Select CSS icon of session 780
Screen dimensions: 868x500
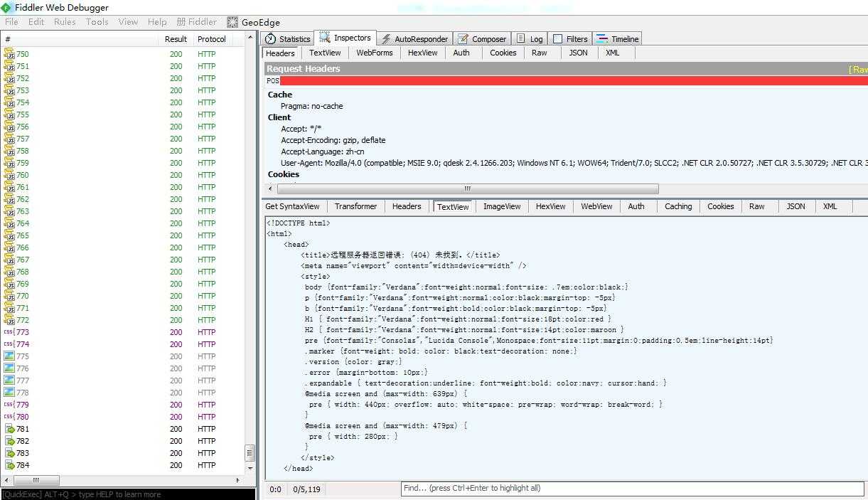click(9, 417)
